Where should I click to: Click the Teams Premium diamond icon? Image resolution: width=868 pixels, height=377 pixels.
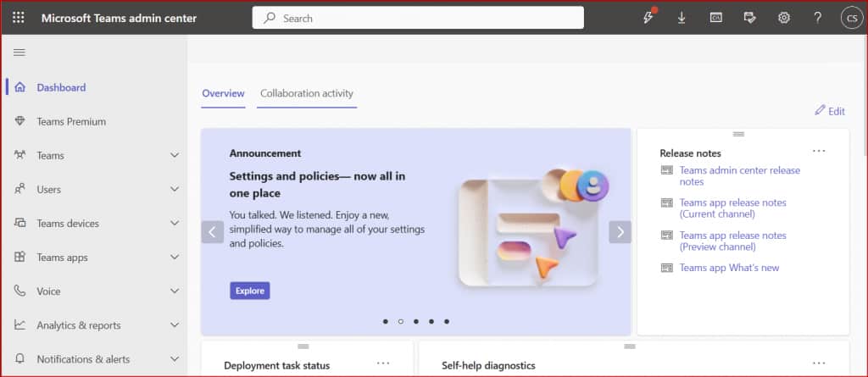[20, 121]
